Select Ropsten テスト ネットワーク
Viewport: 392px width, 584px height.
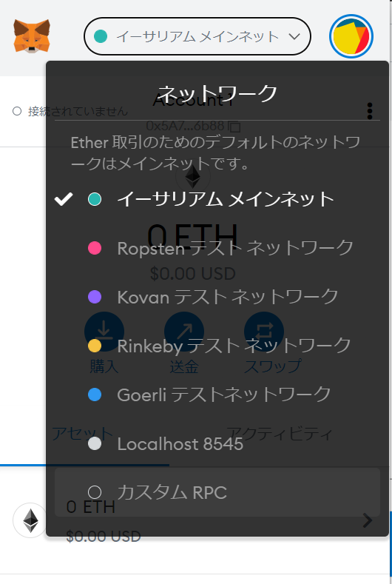[x=217, y=248]
